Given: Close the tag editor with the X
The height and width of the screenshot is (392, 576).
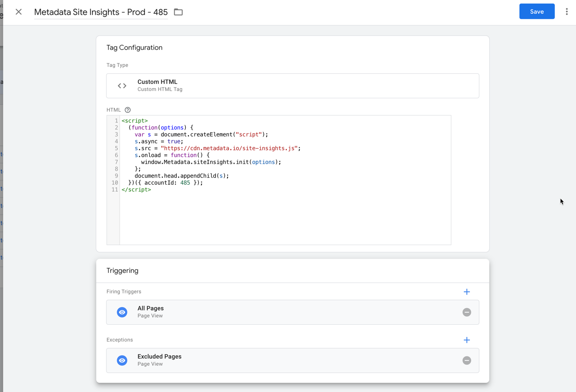Looking at the screenshot, I should click(x=19, y=12).
